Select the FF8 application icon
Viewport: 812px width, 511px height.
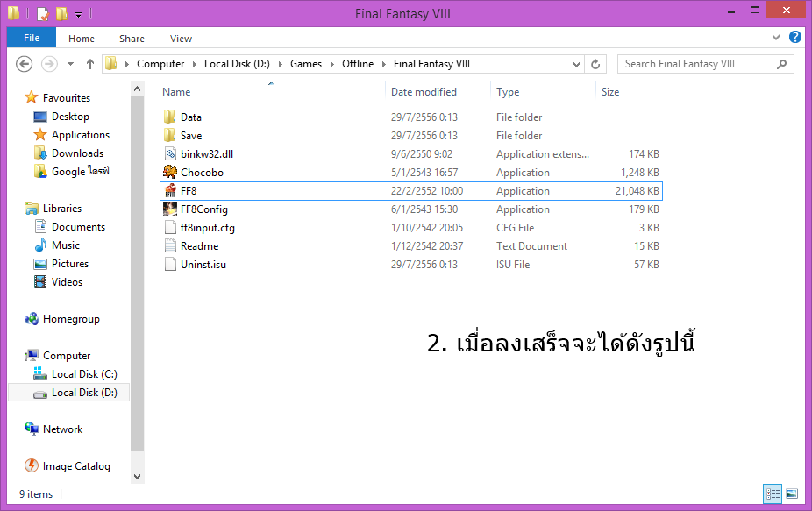170,190
